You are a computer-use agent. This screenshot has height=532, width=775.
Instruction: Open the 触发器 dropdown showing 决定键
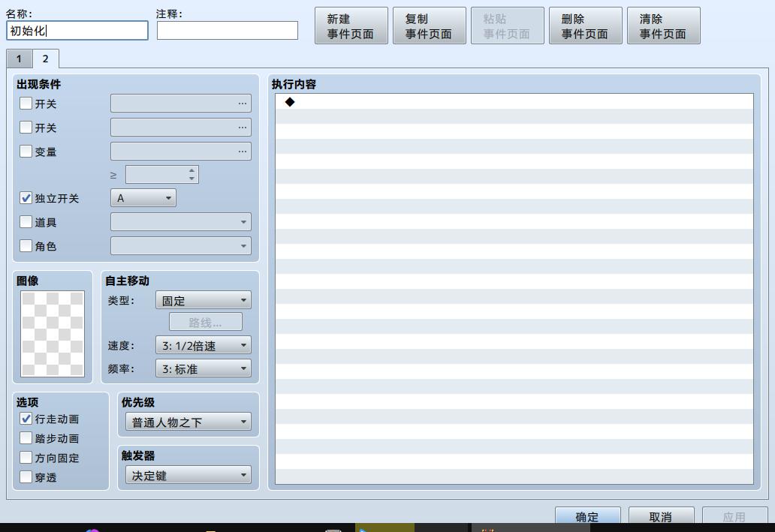(188, 475)
